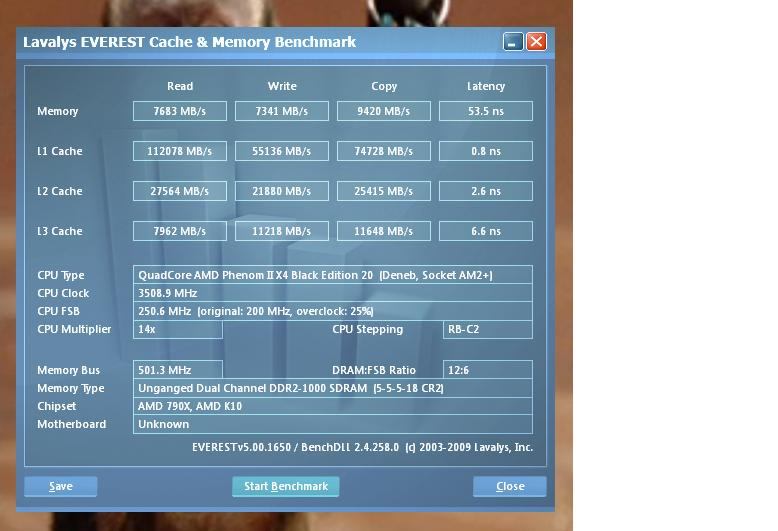Click L3 Cache Write value 11218 MB/s

[282, 231]
